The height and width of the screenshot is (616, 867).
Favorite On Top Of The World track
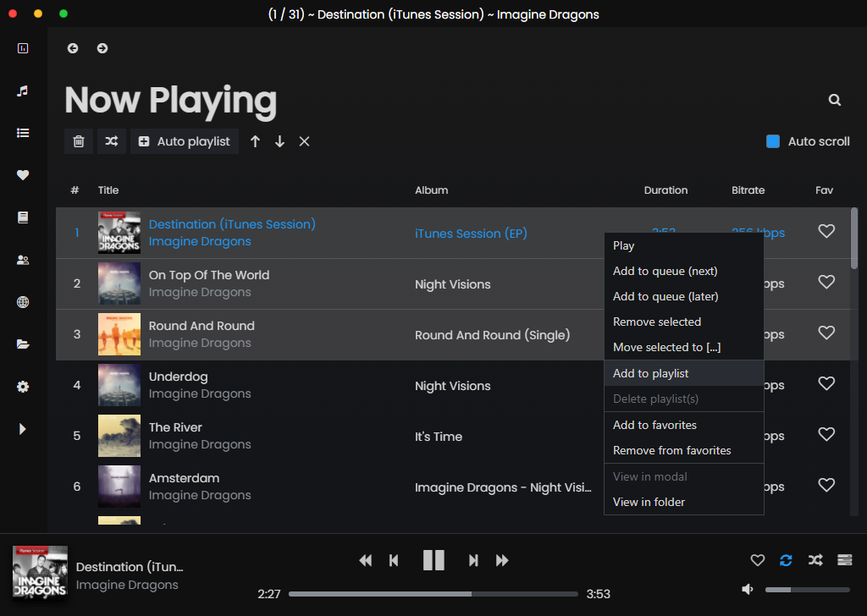(x=826, y=282)
